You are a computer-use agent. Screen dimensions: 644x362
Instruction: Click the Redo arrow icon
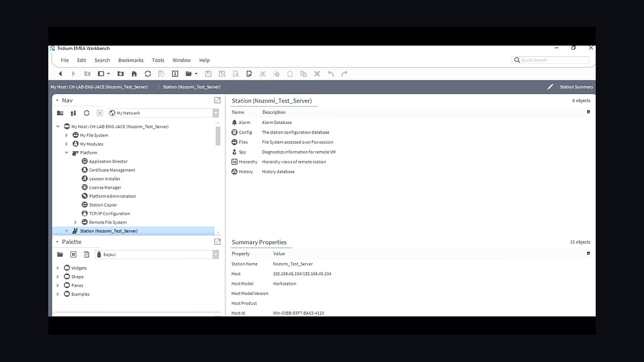[345, 73]
